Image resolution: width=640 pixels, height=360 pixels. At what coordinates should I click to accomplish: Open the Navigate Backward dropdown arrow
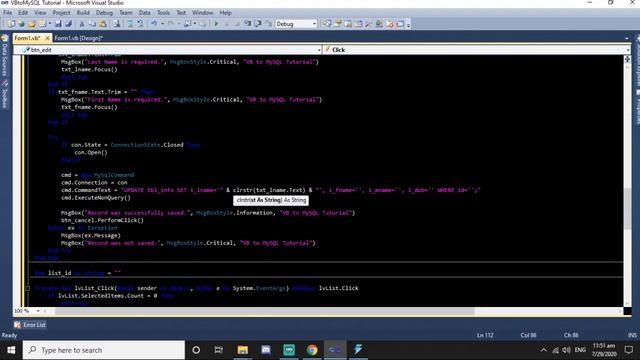point(195,24)
